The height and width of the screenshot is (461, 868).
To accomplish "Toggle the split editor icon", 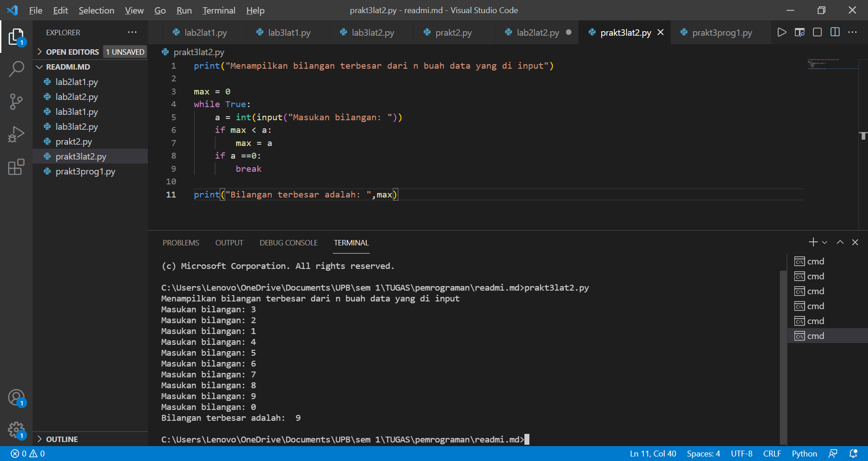I will pyautogui.click(x=835, y=32).
